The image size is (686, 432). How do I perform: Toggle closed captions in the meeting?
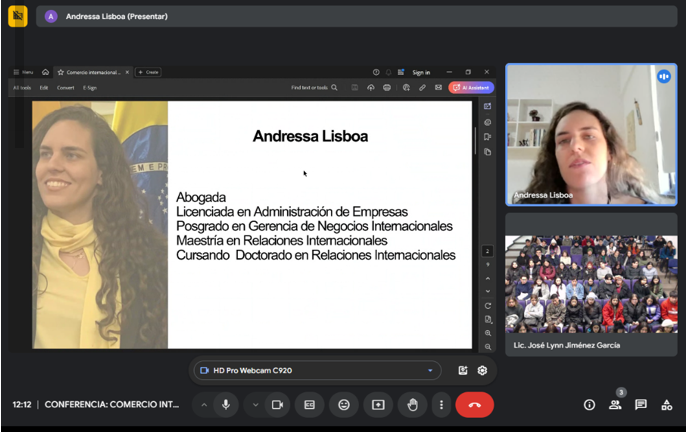click(x=310, y=405)
